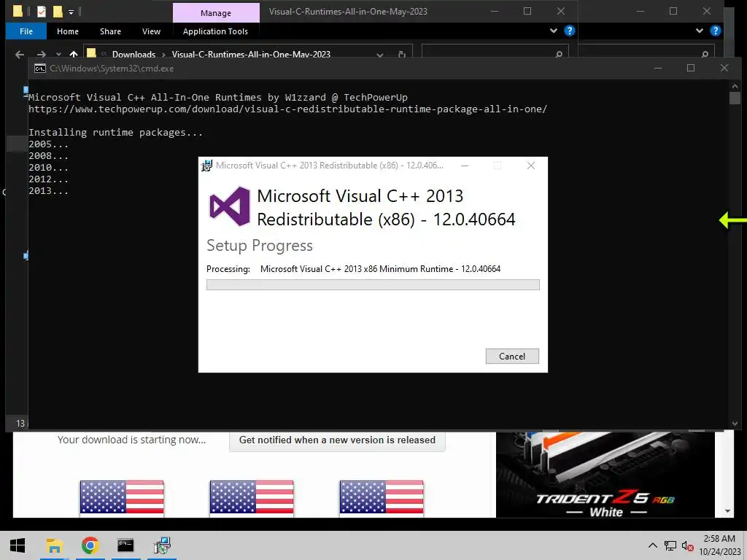Open quick access toolbar customize dropdown
The image size is (747, 560).
pyautogui.click(x=71, y=12)
